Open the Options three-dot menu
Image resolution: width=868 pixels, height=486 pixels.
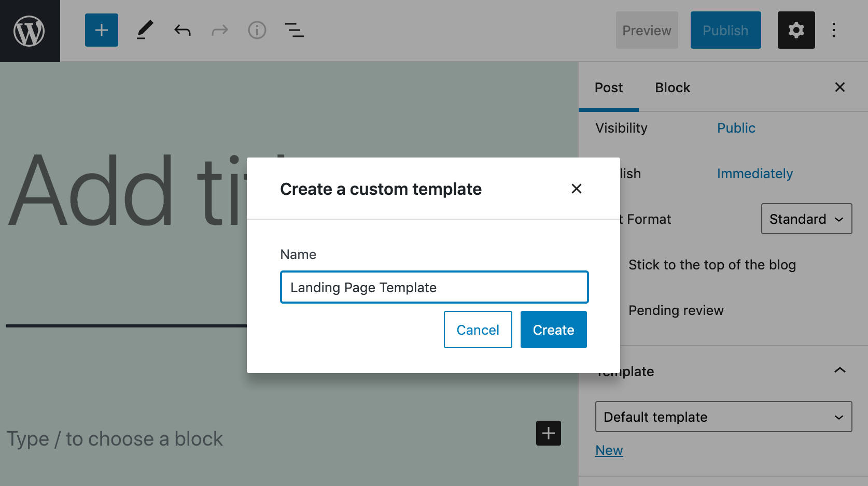tap(834, 30)
